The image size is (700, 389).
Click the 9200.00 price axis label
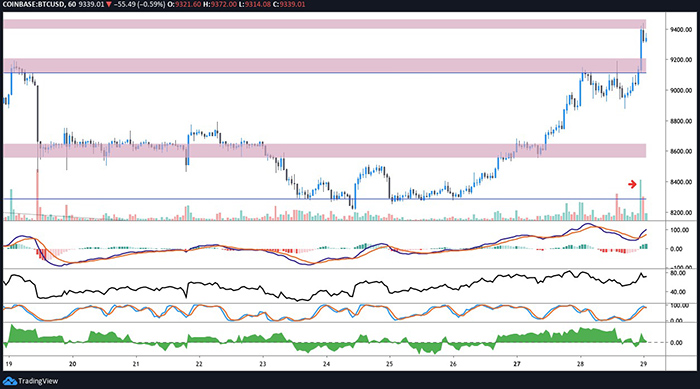pyautogui.click(x=681, y=60)
